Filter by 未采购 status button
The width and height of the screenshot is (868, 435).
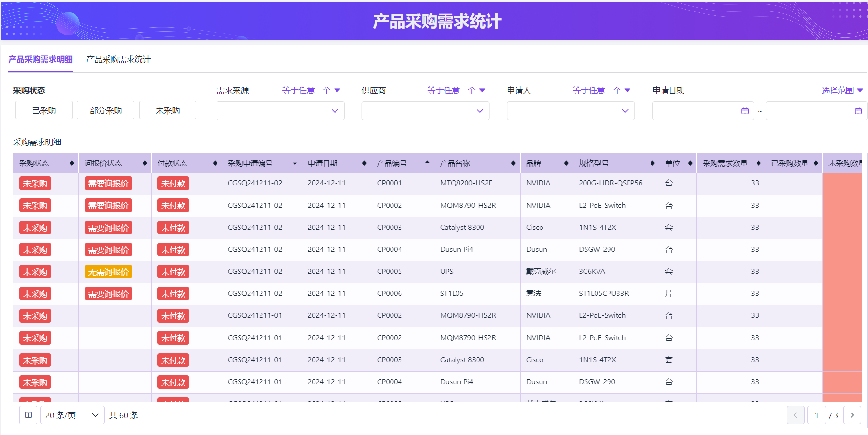[168, 110]
